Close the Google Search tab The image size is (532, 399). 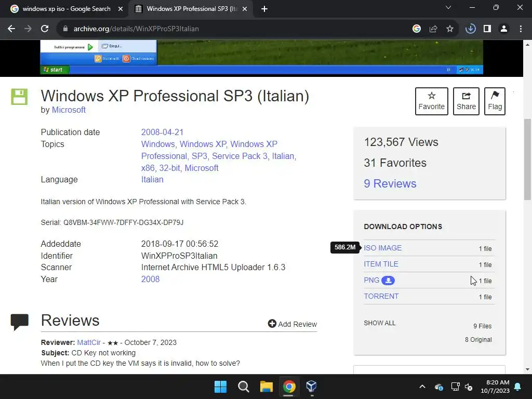pyautogui.click(x=121, y=9)
